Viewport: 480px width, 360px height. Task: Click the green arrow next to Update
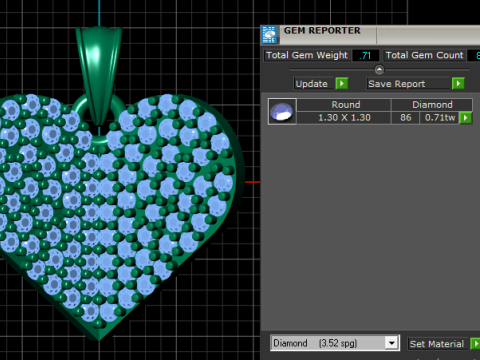tap(342, 83)
